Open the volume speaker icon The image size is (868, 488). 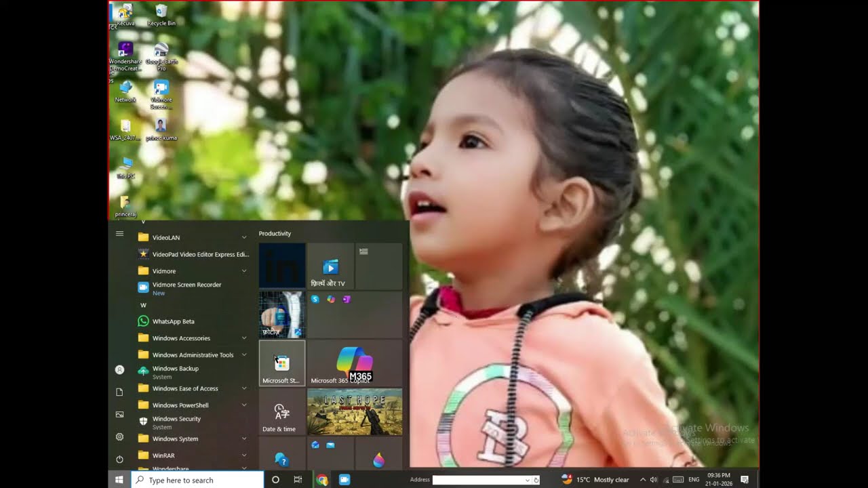[x=654, y=480]
